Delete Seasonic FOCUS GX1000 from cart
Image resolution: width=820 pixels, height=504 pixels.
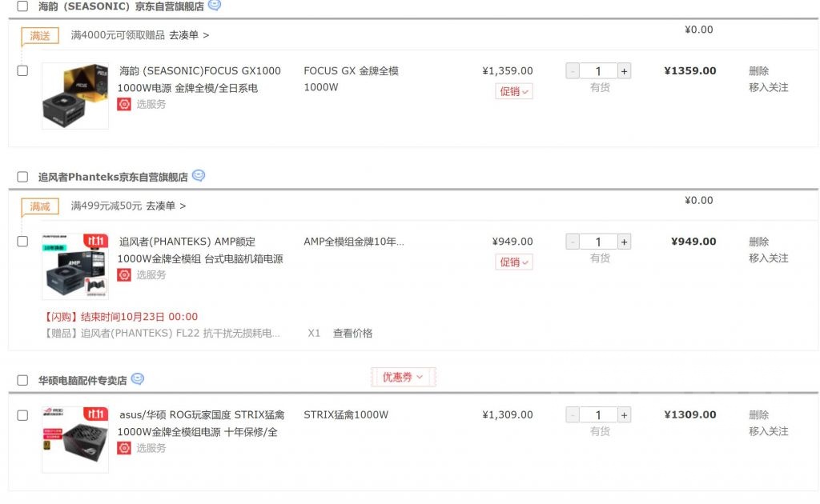pyautogui.click(x=758, y=70)
